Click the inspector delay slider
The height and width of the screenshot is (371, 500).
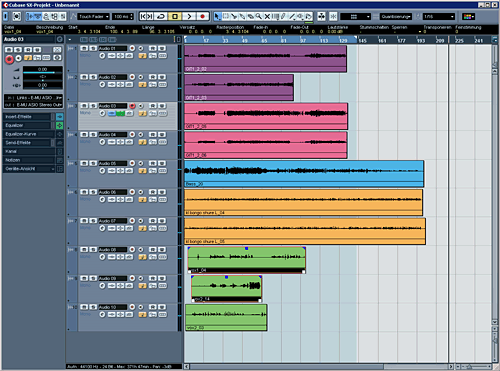pos(42,86)
